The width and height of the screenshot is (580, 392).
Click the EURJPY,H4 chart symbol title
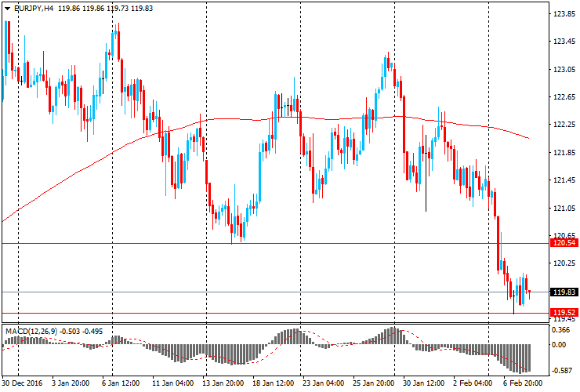point(34,8)
